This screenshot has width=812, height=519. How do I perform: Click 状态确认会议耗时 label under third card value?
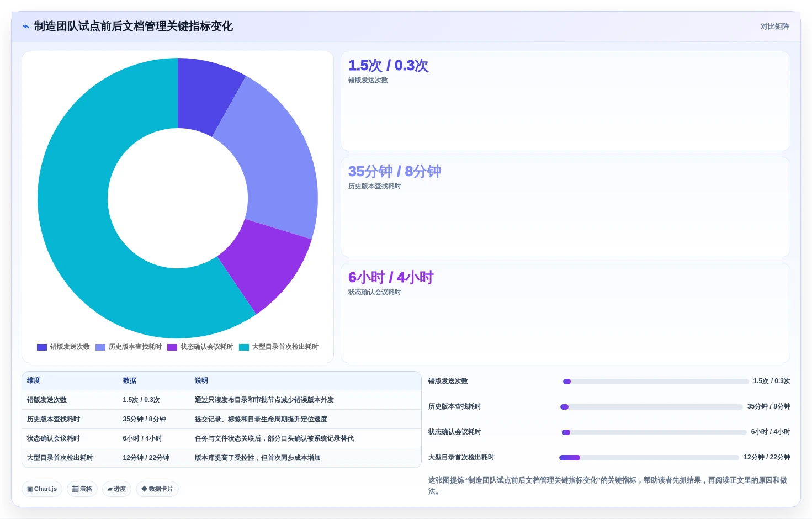point(374,292)
